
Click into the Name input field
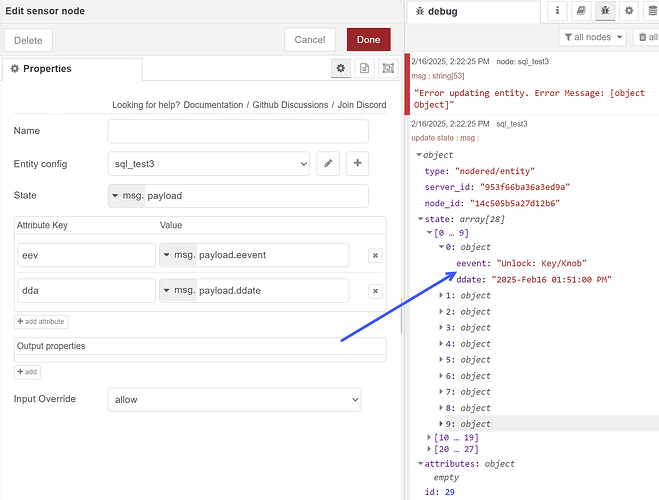tap(237, 131)
